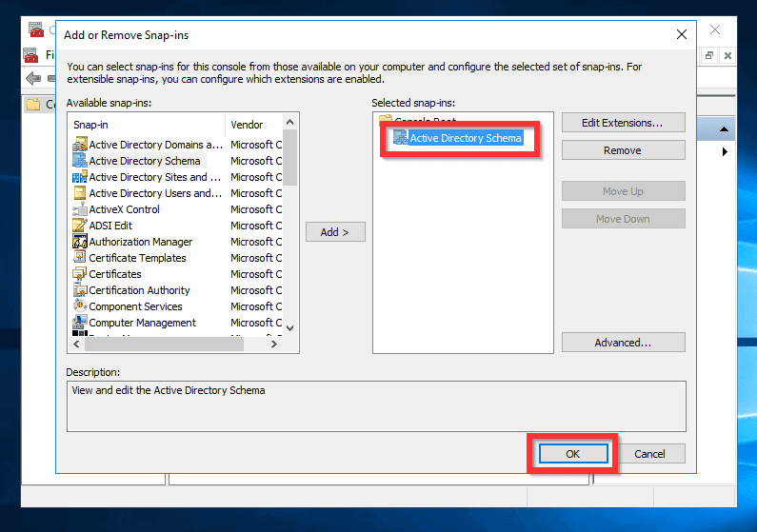Viewport: 757px width, 532px height.
Task: Click the Active Directory Sites and Services icon
Action: [80, 177]
